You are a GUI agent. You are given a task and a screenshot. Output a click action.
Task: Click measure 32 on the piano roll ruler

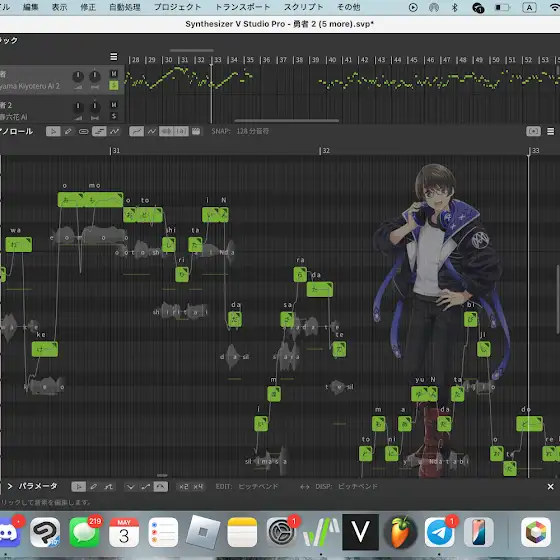tap(326, 151)
